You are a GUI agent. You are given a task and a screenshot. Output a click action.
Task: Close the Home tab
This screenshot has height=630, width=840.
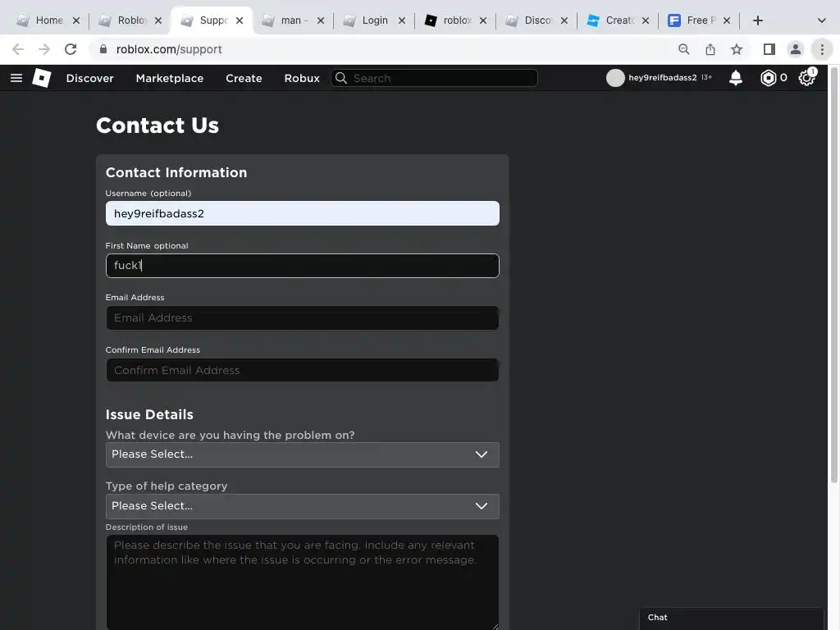click(x=76, y=21)
